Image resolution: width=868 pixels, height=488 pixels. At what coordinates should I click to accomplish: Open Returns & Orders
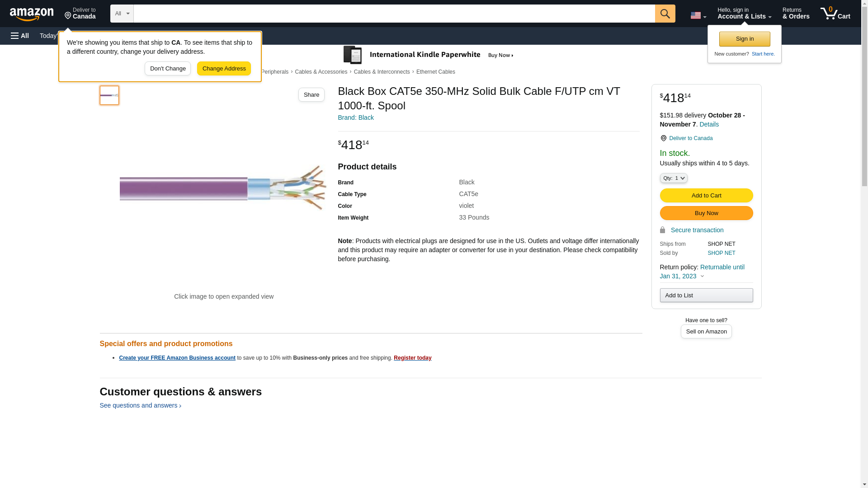coord(796,14)
